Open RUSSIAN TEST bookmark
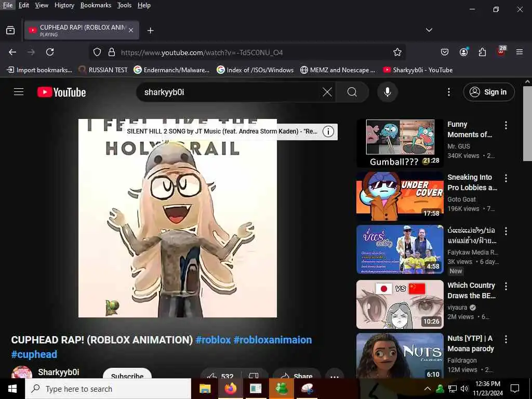 click(103, 70)
